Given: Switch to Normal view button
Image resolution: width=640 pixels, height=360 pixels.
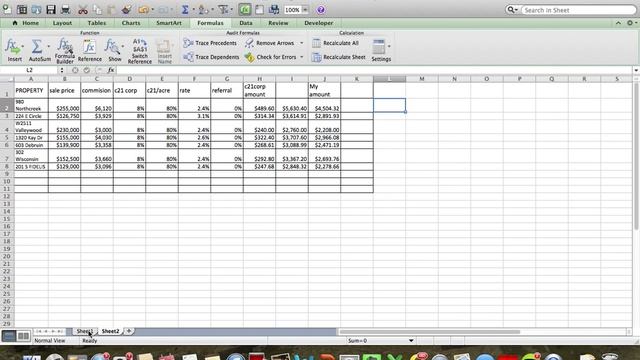Looking at the screenshot, I should tap(9, 336).
